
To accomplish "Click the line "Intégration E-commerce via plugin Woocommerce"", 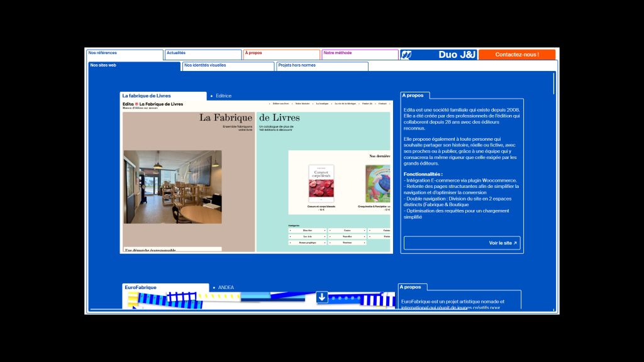I will (x=460, y=180).
